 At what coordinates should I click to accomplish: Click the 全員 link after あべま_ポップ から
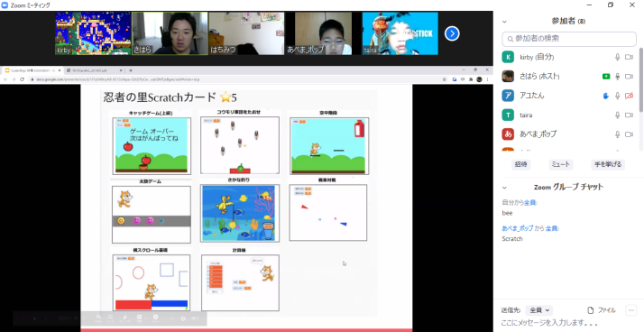click(552, 228)
